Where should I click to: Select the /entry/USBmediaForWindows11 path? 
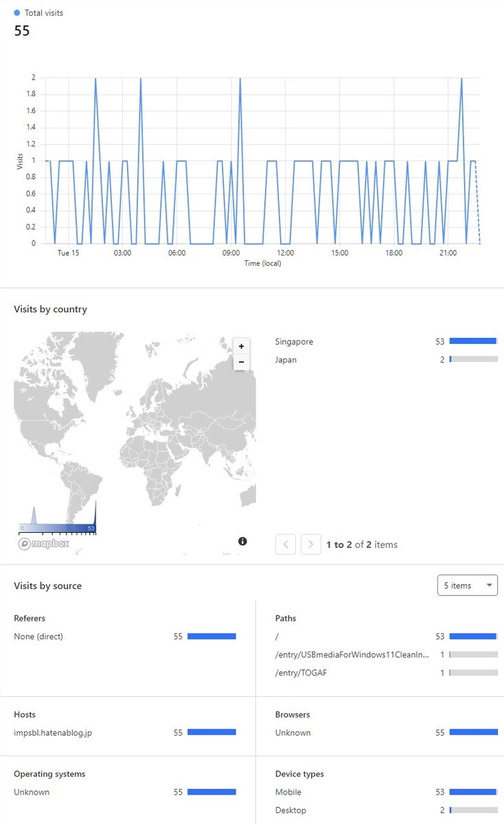[352, 655]
